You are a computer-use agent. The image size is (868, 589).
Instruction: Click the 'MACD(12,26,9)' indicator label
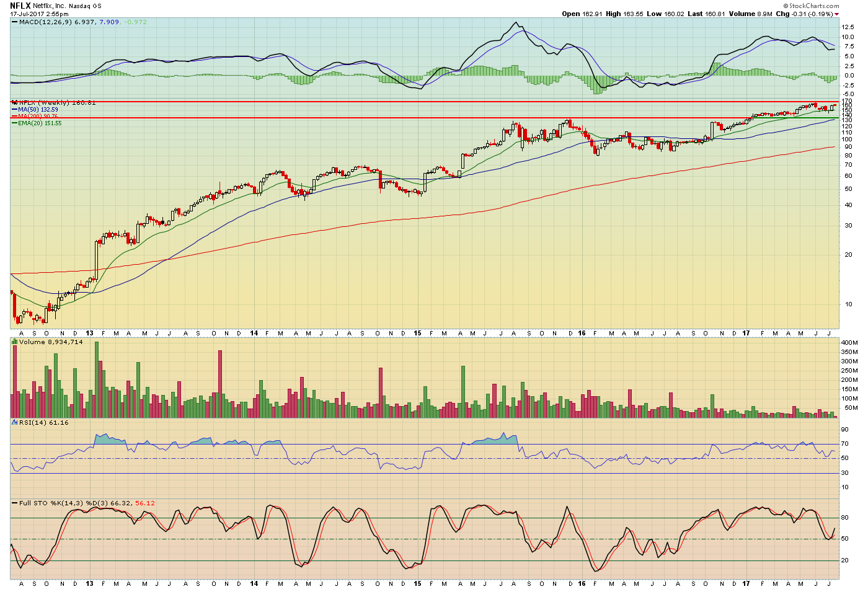click(46, 22)
